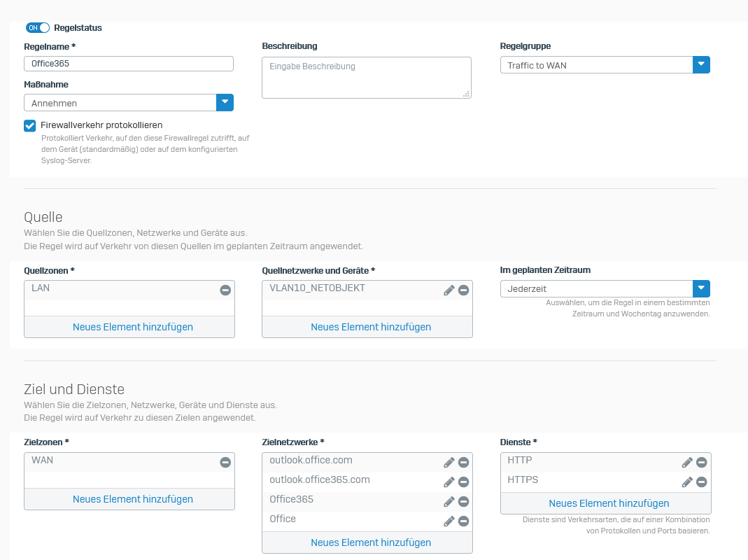The width and height of the screenshot is (748, 560).
Task: Open the Maßnahme dropdown showing Annehmen
Action: point(129,103)
